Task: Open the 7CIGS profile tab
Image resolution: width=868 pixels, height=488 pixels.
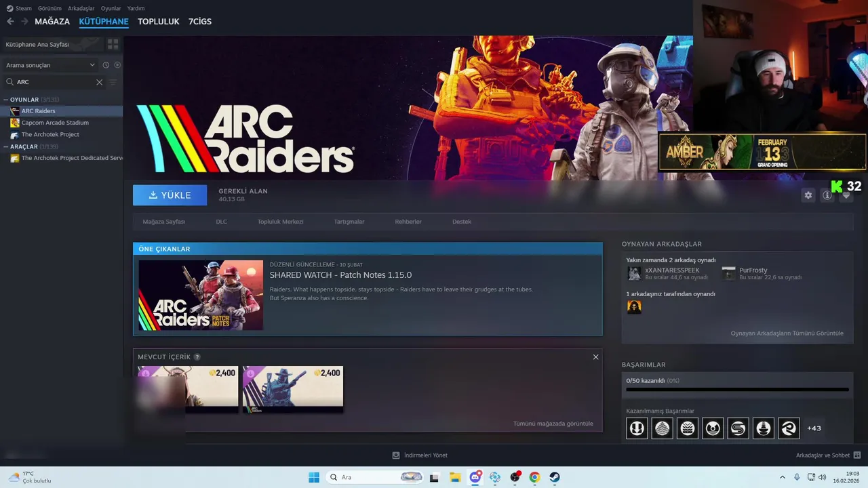Action: [200, 22]
